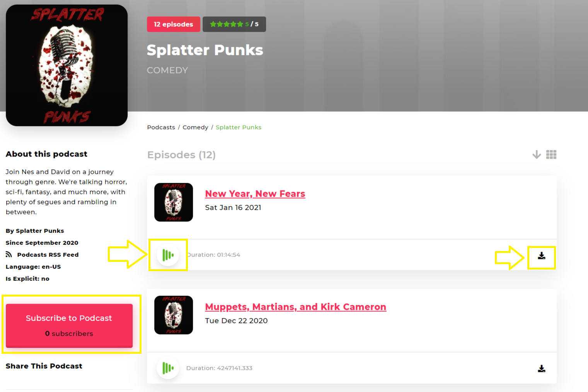Go to Podcasts in the breadcrumb
The image size is (588, 392).
coord(161,127)
